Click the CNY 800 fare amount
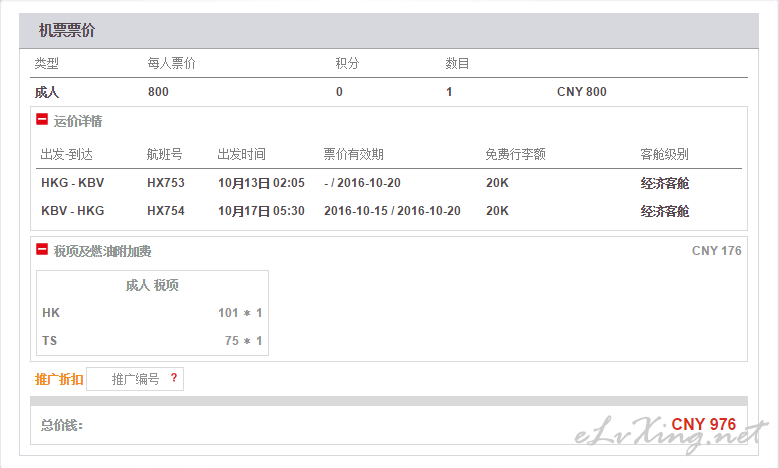 pos(581,92)
